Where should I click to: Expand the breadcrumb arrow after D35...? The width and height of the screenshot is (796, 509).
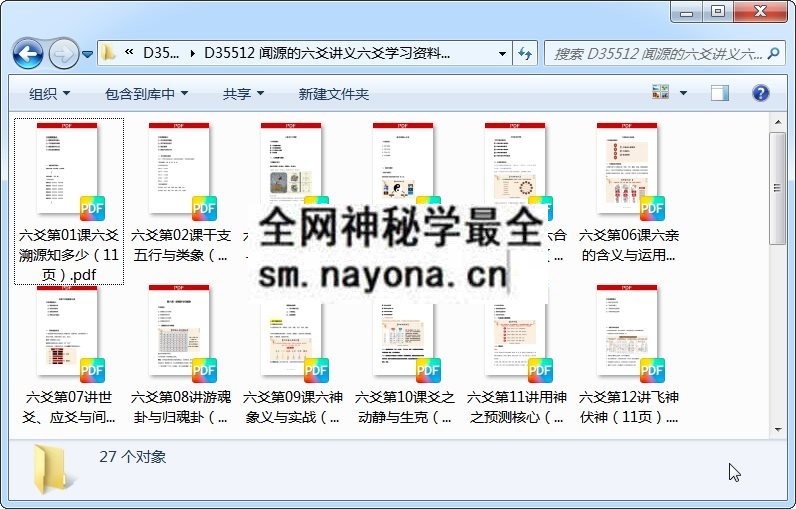192,53
